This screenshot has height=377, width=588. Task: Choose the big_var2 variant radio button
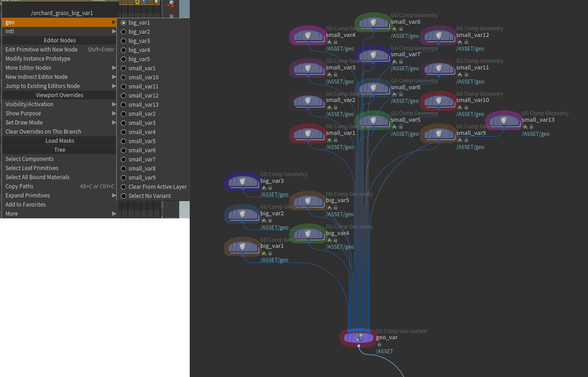[x=124, y=32]
